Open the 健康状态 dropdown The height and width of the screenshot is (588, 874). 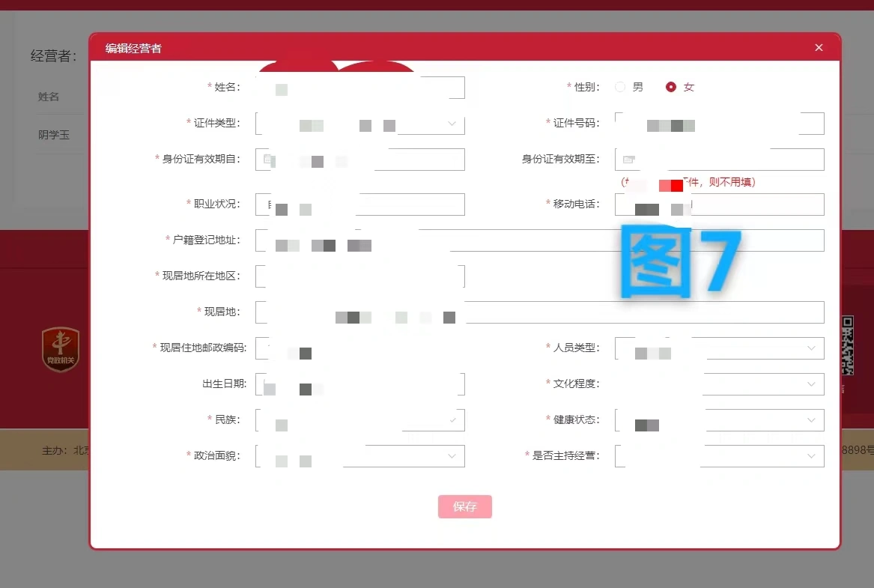(811, 419)
